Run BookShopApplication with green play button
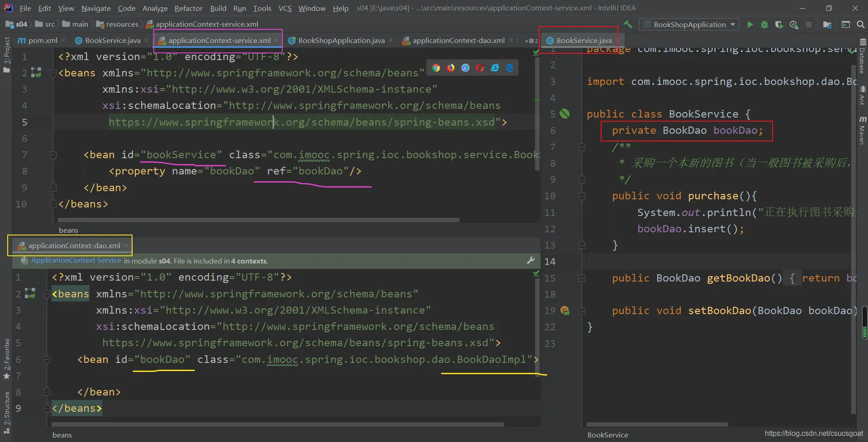The image size is (868, 442). 750,24
